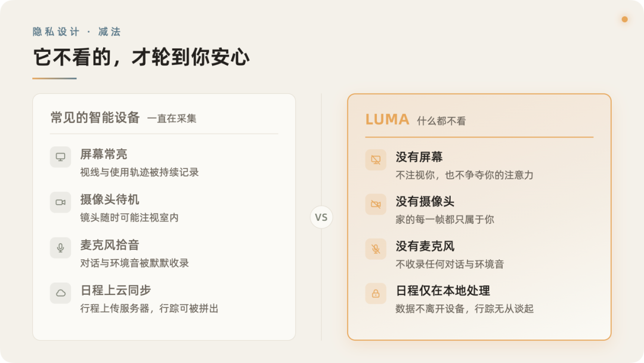
Task: Click the muted microphone icon beside 没有麦克风
Action: click(376, 249)
